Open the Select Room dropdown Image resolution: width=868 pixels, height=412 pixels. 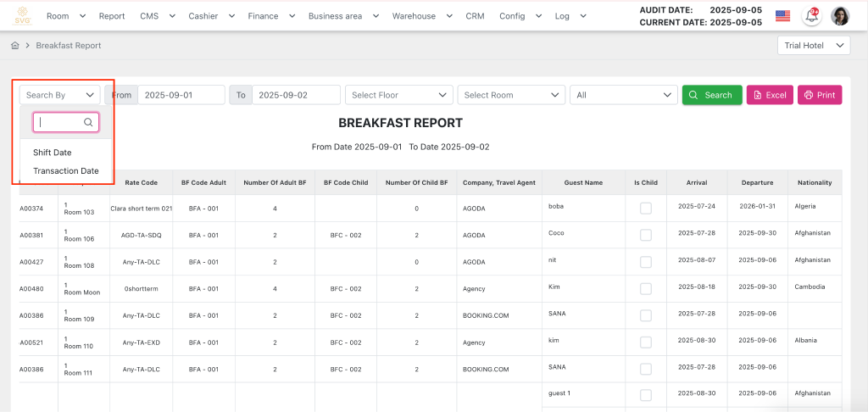pos(510,95)
